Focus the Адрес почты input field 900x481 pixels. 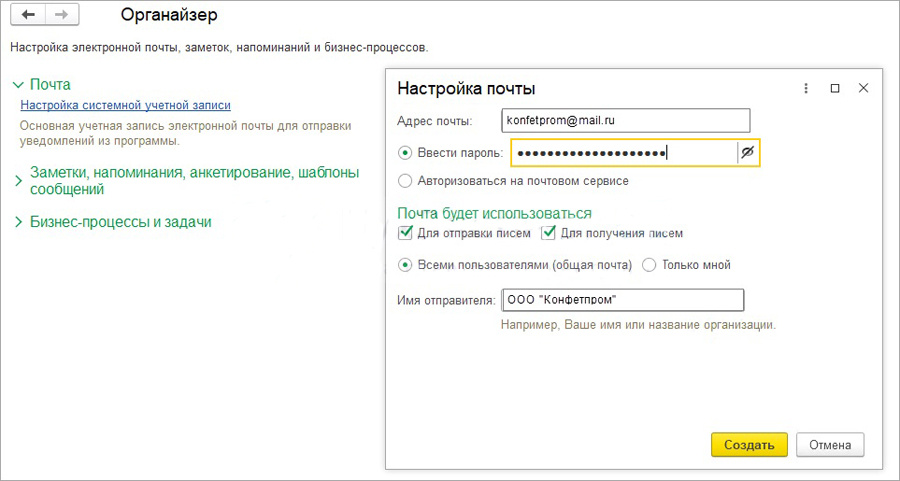626,121
